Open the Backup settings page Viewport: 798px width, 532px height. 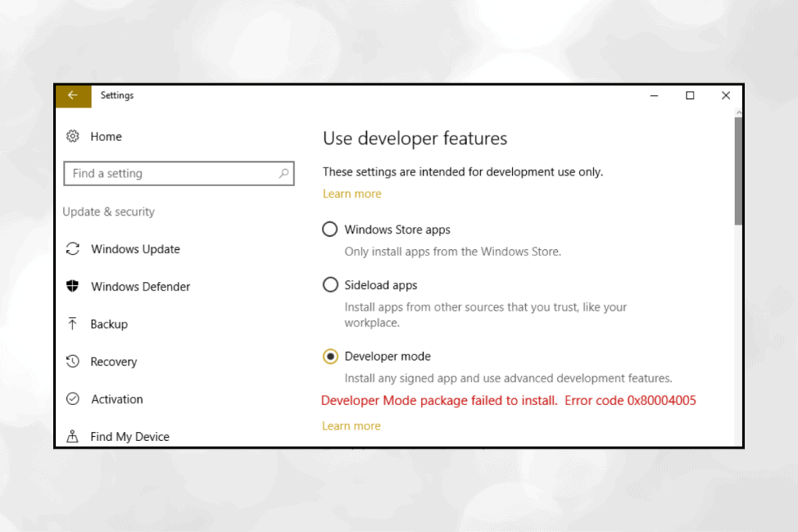109,325
